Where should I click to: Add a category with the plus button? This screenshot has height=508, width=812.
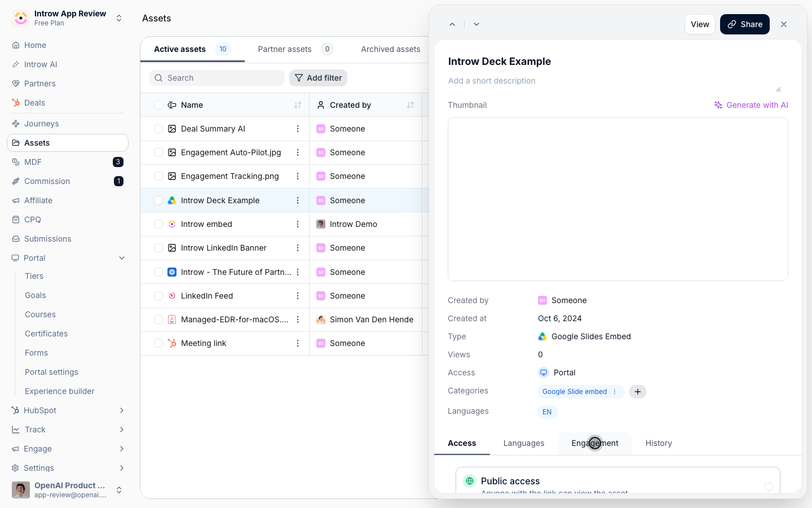pos(638,392)
